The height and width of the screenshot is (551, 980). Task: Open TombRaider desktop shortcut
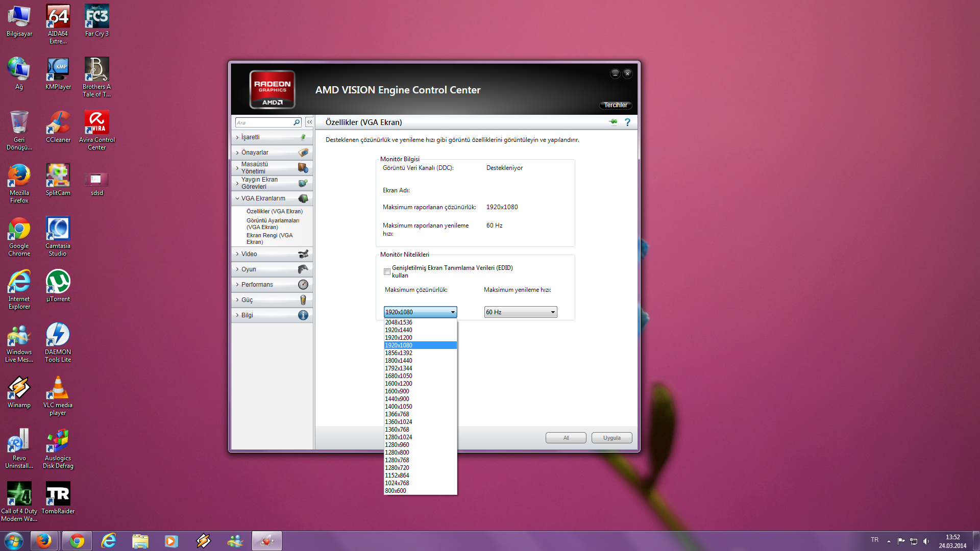pyautogui.click(x=58, y=498)
